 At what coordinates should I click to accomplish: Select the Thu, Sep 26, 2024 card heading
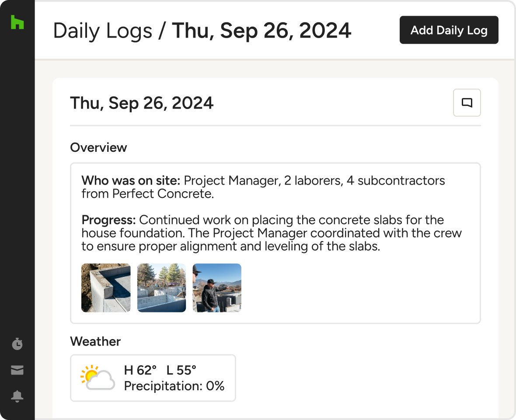[x=142, y=103]
